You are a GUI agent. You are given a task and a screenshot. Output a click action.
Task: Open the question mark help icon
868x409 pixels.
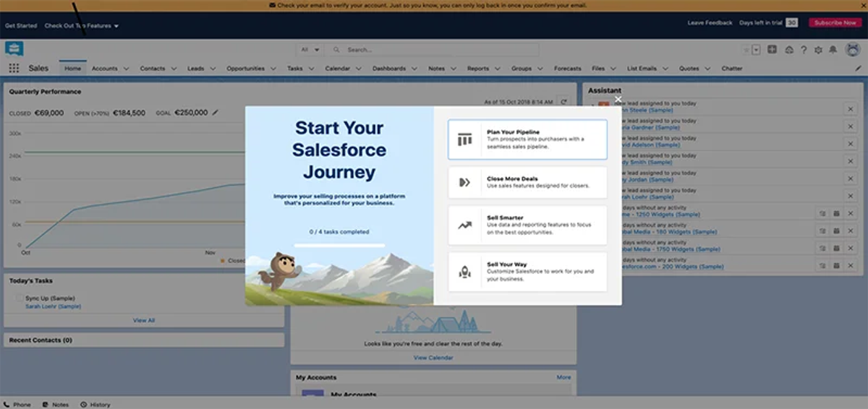804,50
